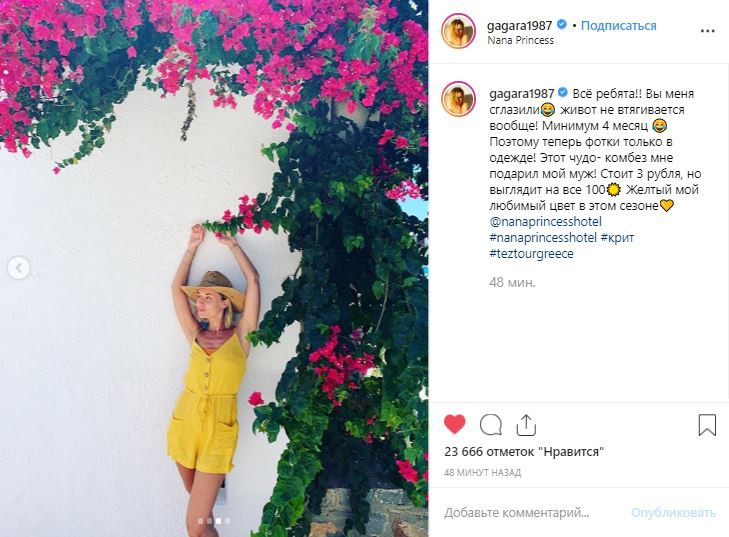View the 23 666 likes list
Image resolution: width=729 pixels, height=537 pixels.
tap(524, 451)
